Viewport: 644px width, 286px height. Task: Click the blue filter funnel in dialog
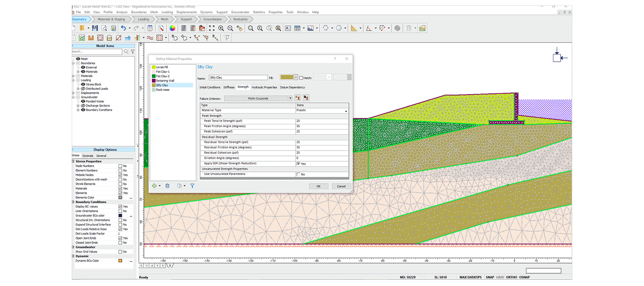click(x=192, y=186)
